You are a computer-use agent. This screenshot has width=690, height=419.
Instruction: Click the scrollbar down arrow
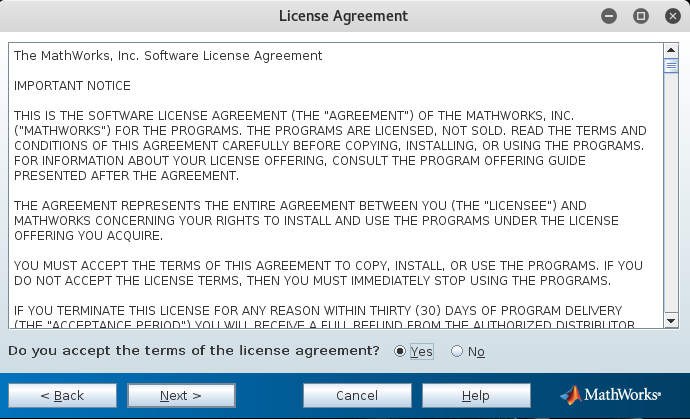point(671,321)
